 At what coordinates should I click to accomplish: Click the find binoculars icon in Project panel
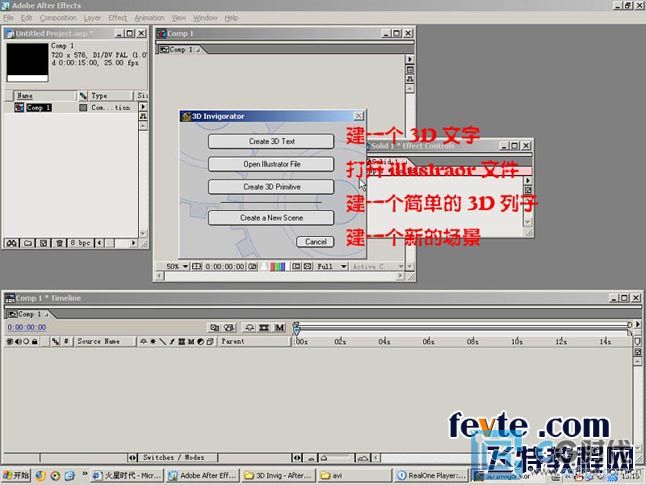[x=12, y=243]
